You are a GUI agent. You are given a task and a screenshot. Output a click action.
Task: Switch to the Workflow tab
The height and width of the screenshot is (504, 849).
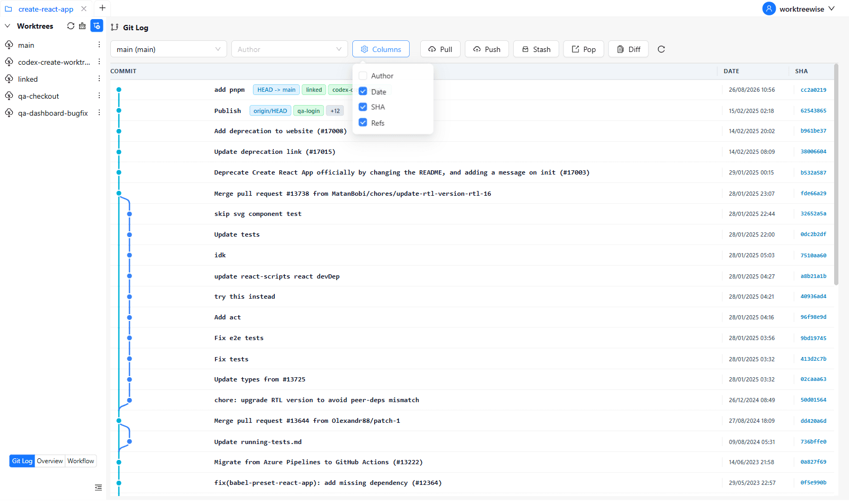click(81, 461)
